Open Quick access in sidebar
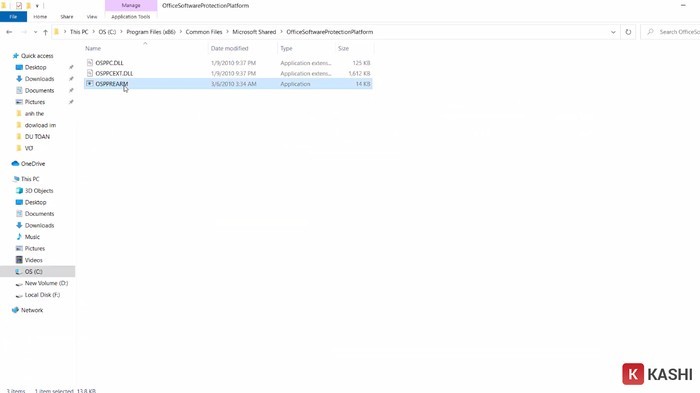Image resolution: width=700 pixels, height=393 pixels. 37,56
